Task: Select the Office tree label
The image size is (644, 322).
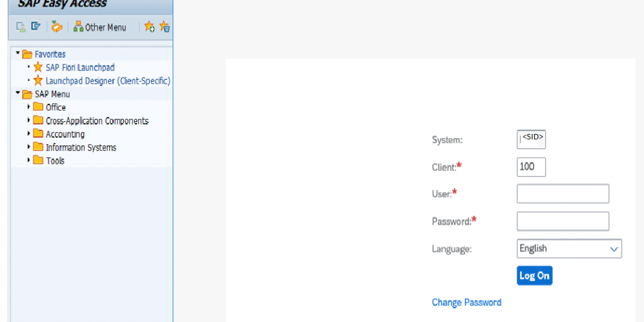Action: tap(56, 108)
